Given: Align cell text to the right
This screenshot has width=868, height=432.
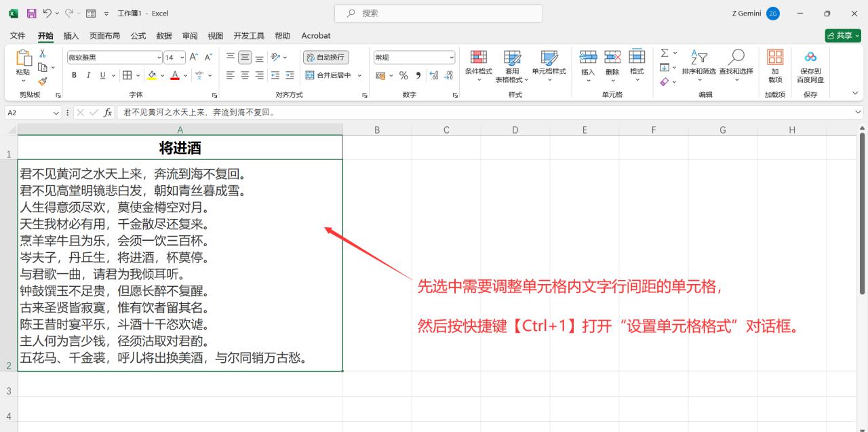Looking at the screenshot, I should point(259,75).
